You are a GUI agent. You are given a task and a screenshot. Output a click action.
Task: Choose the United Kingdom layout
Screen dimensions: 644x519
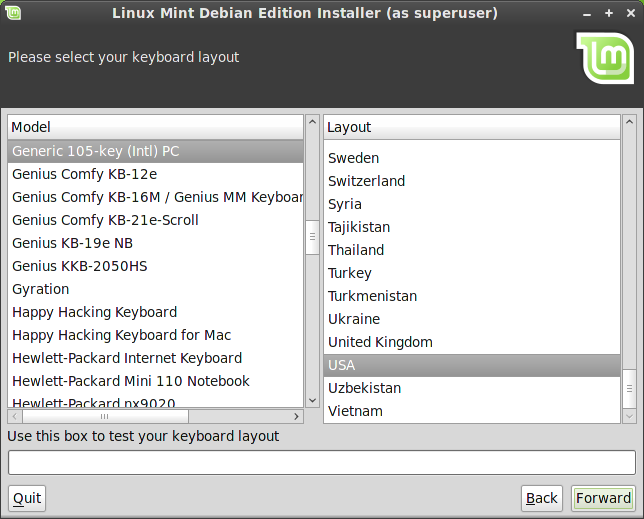coord(380,342)
